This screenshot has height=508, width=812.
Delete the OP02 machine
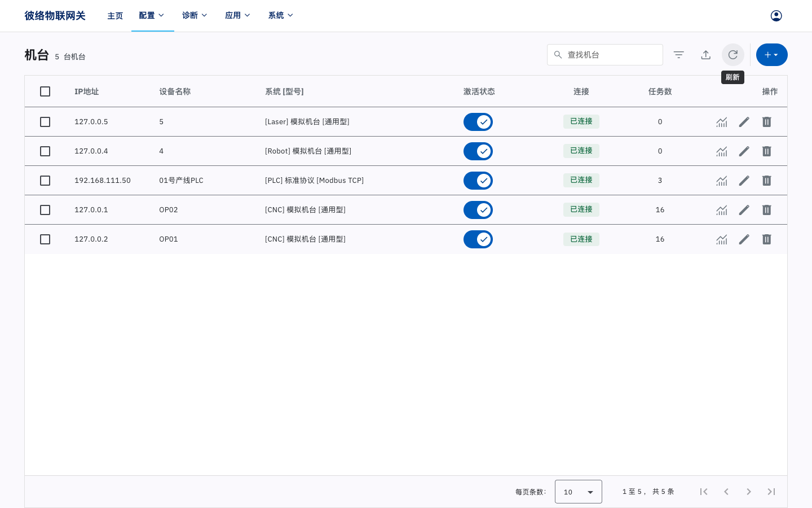(766, 210)
